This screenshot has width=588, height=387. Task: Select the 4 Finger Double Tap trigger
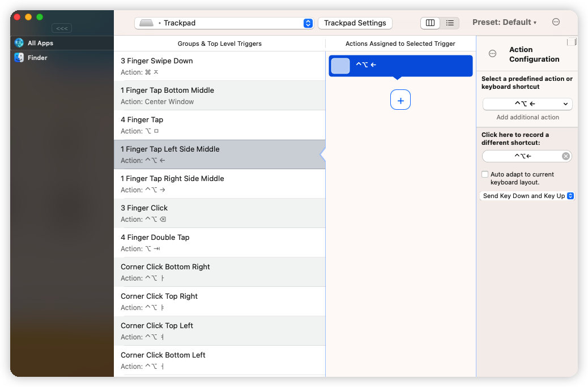tap(219, 243)
